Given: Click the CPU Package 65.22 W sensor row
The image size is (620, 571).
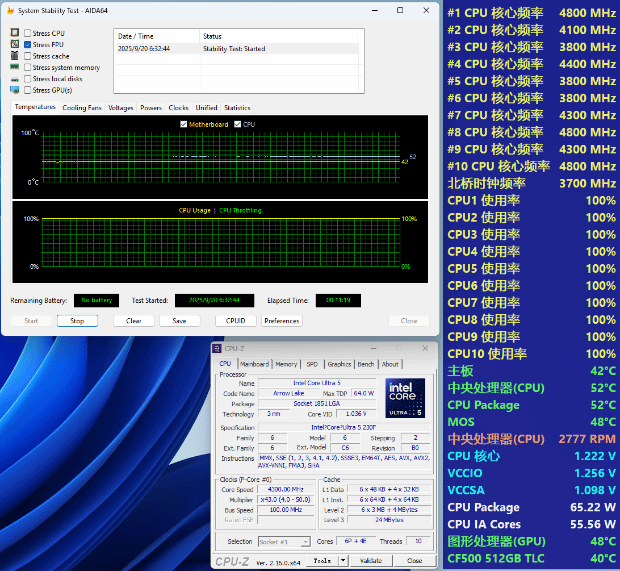Looking at the screenshot, I should click(531, 507).
